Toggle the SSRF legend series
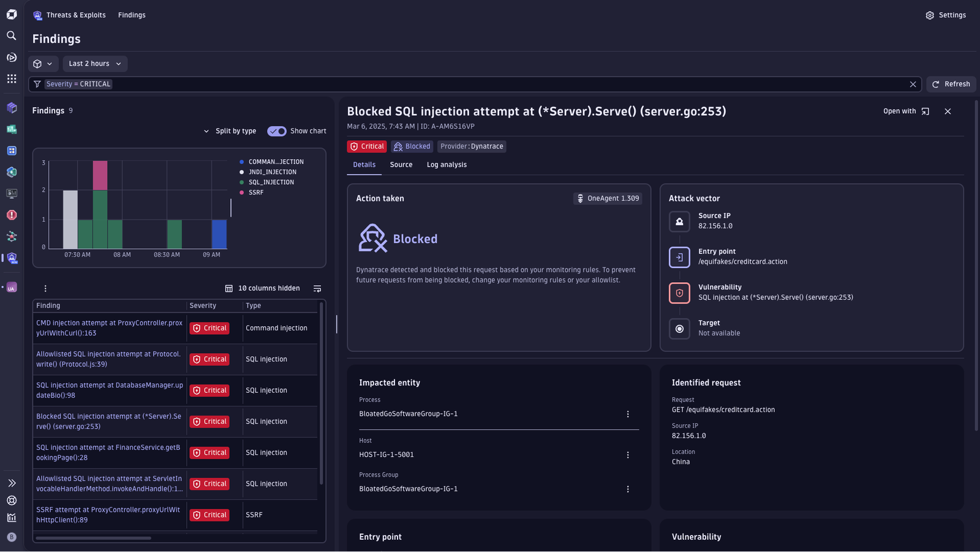Screen dimensions: 980x552 [x=252, y=193]
